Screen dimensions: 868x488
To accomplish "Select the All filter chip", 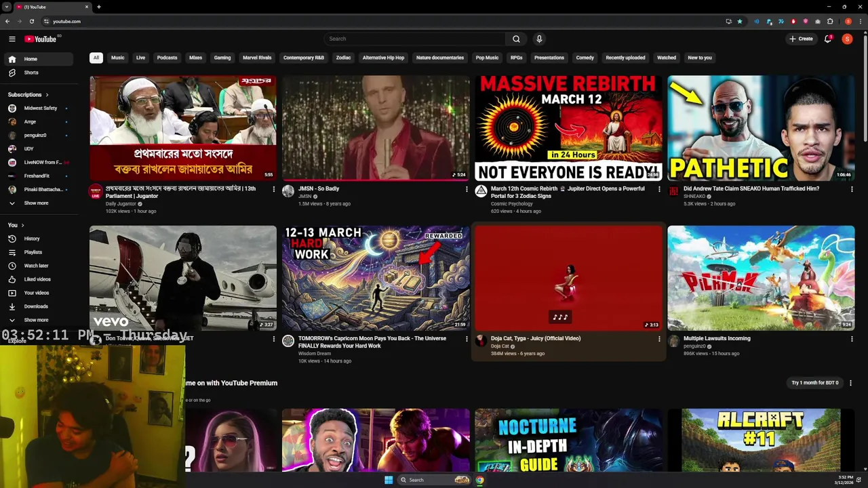I will coord(96,58).
